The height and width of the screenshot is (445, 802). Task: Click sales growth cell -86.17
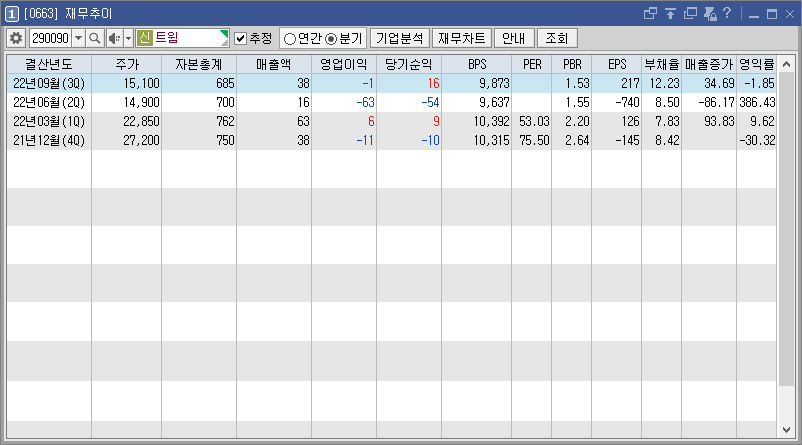pyautogui.click(x=709, y=102)
